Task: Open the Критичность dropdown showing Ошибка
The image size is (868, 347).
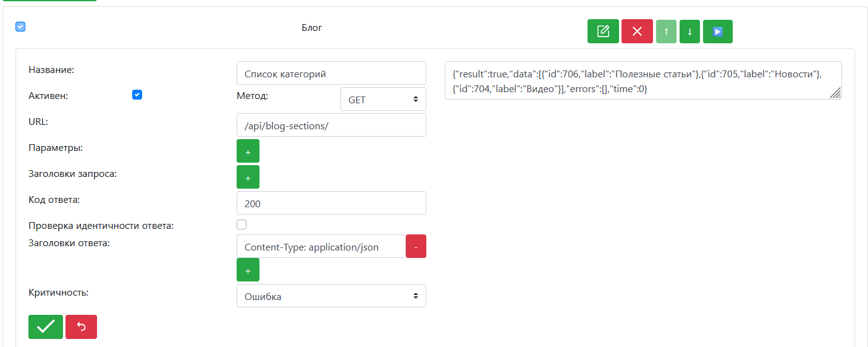Action: pyautogui.click(x=331, y=296)
